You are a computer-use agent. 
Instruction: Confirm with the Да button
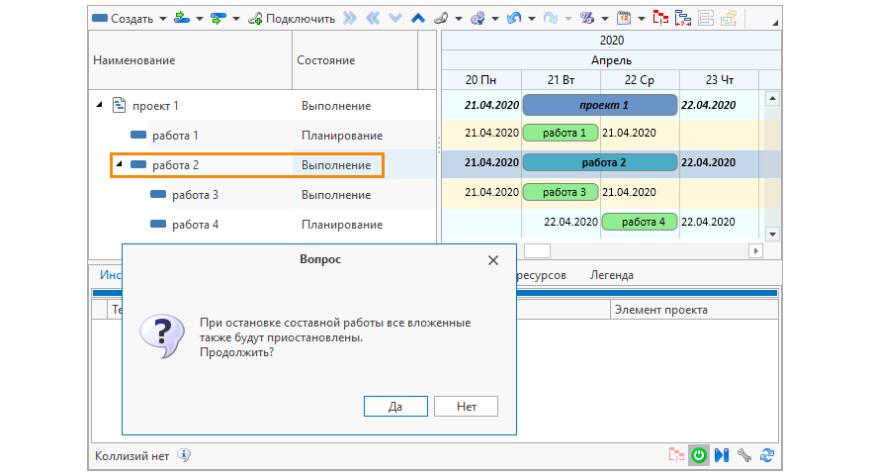point(396,407)
